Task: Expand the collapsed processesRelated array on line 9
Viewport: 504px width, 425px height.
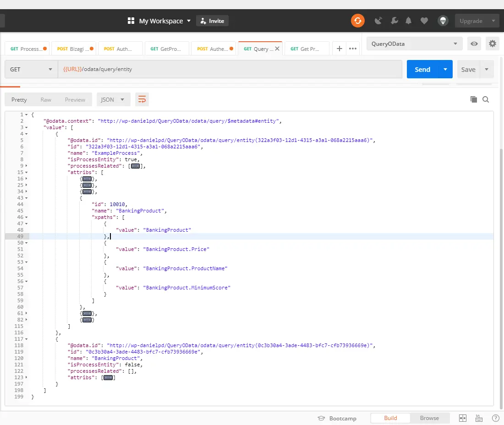Action: (135, 166)
